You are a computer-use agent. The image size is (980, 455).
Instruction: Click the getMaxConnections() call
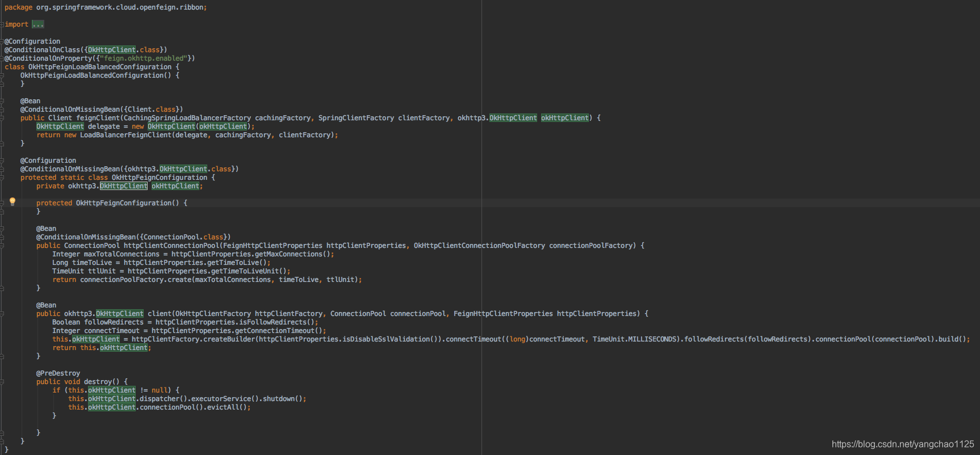click(292, 254)
